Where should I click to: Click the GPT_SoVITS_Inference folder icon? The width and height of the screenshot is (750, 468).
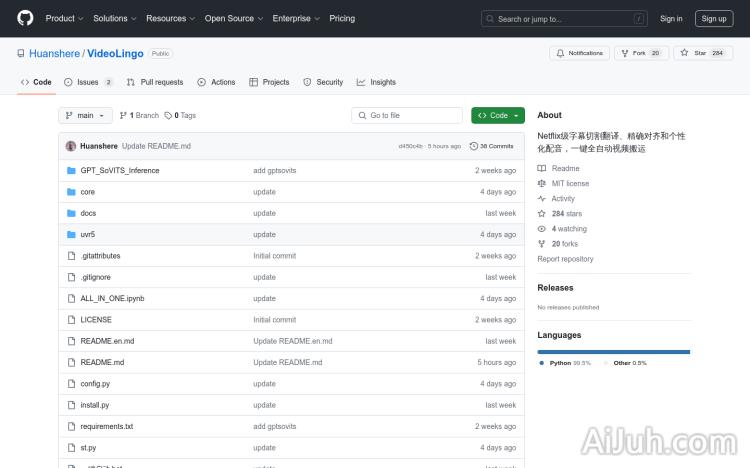pyautogui.click(x=71, y=171)
